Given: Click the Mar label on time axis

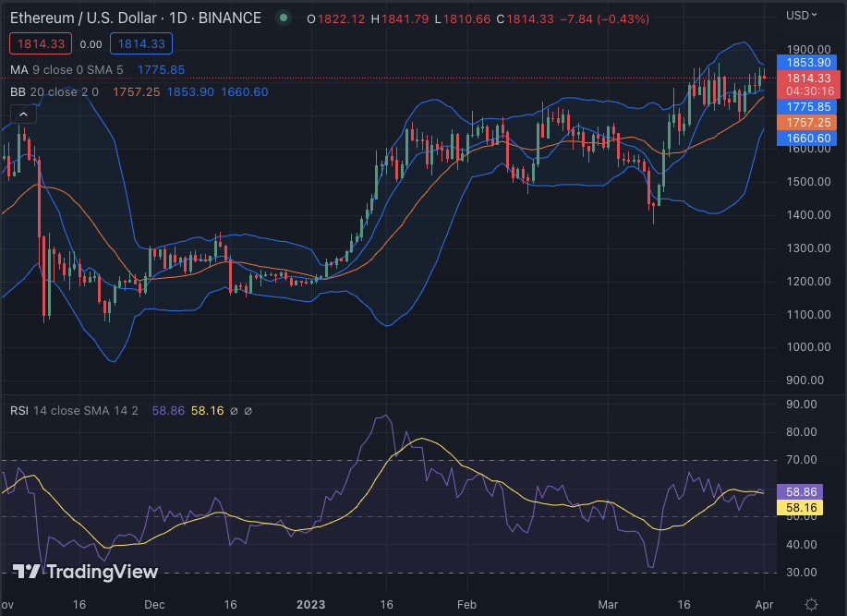Looking at the screenshot, I should click(x=608, y=604).
